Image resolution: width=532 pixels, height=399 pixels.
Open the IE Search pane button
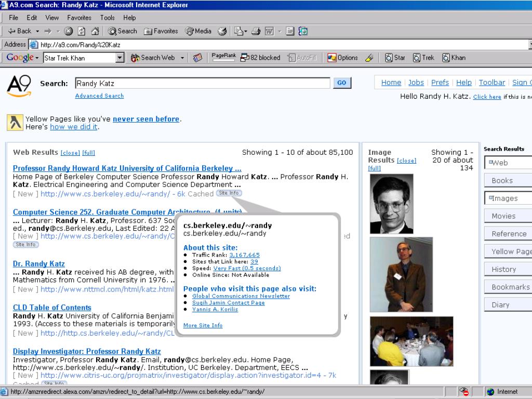pos(123,31)
